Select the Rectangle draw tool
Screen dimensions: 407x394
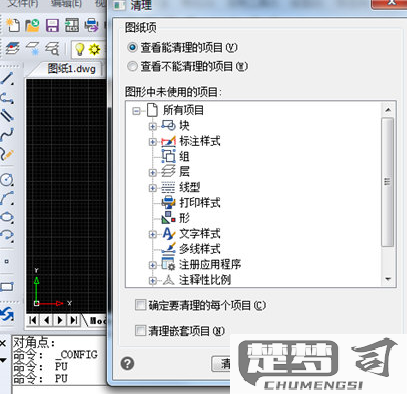7,286
